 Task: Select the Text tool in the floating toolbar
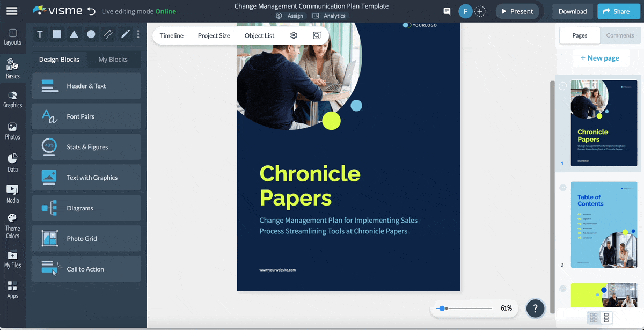(x=40, y=34)
